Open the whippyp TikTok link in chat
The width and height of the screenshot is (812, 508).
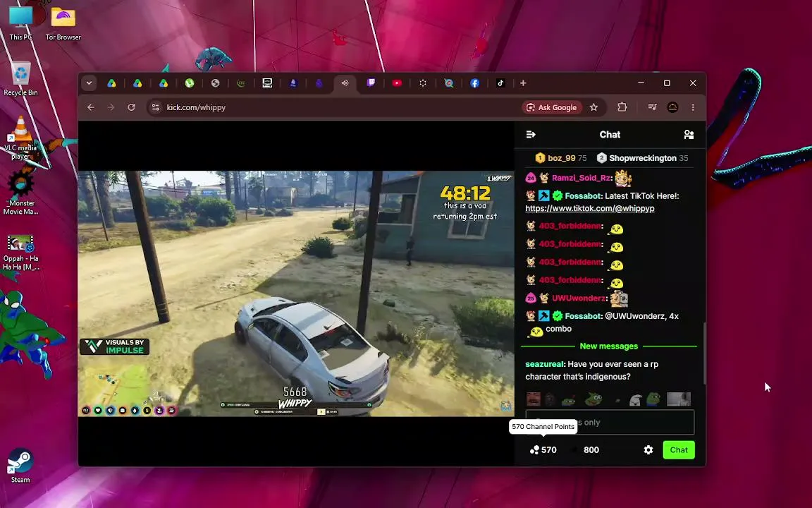pos(590,208)
